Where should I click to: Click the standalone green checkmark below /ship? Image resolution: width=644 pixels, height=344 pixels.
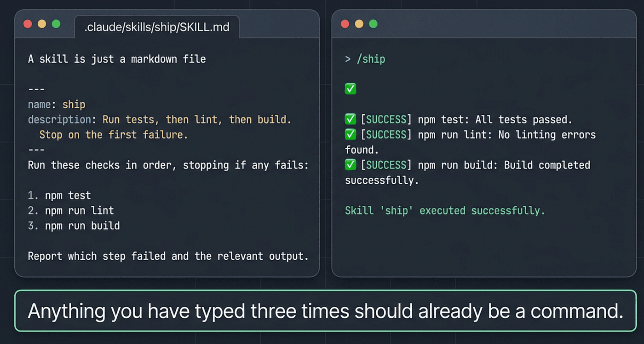351,89
